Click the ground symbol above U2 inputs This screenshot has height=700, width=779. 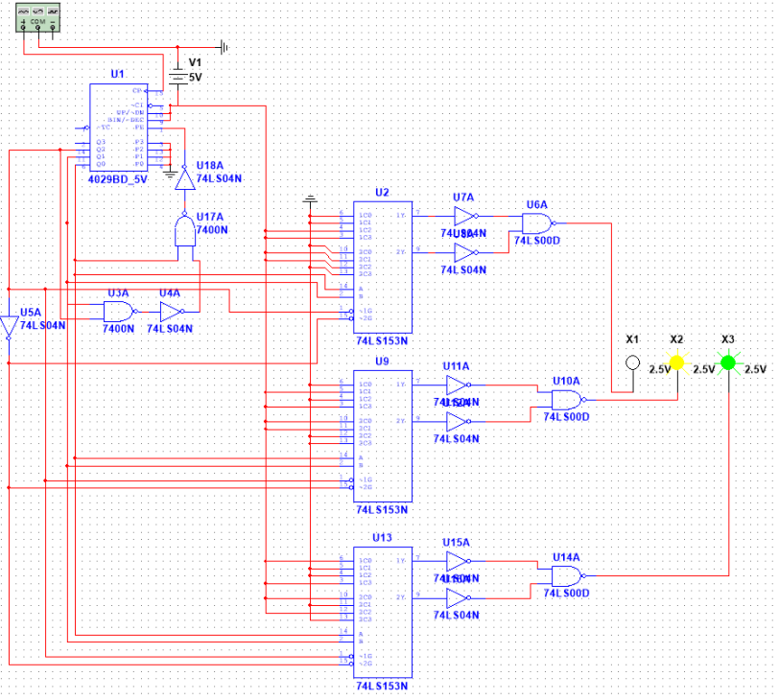click(310, 199)
